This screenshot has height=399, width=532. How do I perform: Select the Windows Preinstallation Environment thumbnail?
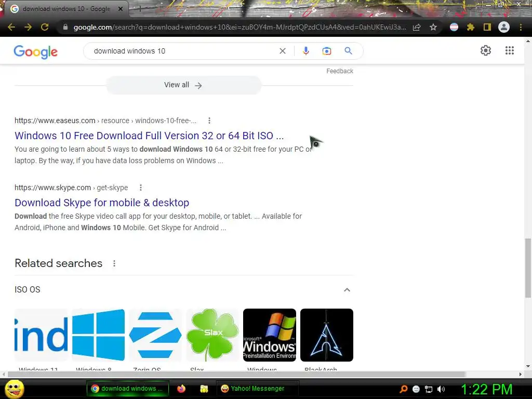pos(270,335)
